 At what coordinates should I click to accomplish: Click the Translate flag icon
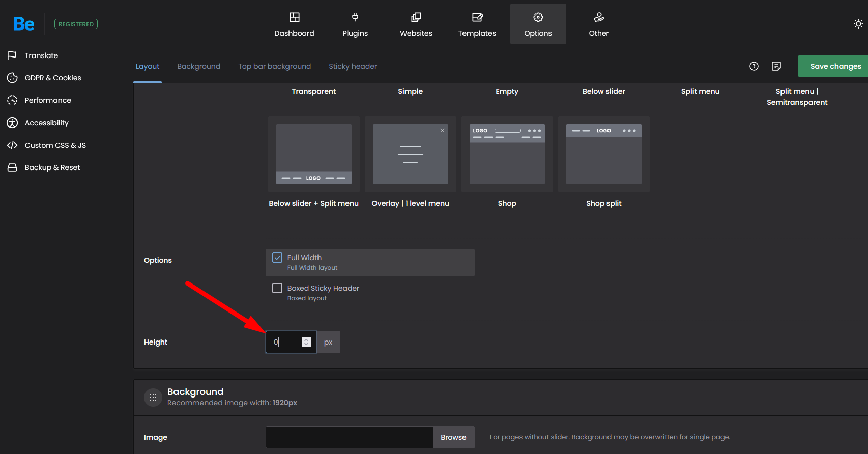click(12, 55)
